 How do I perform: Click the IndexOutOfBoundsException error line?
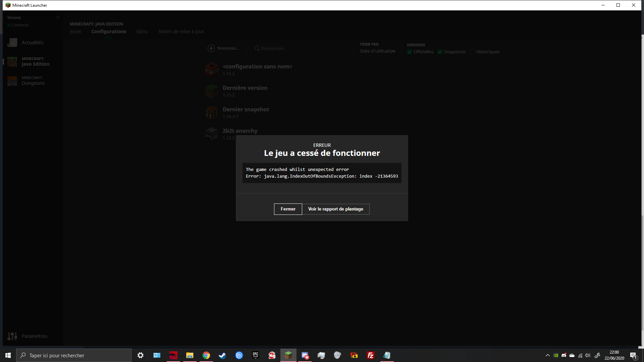point(322,176)
